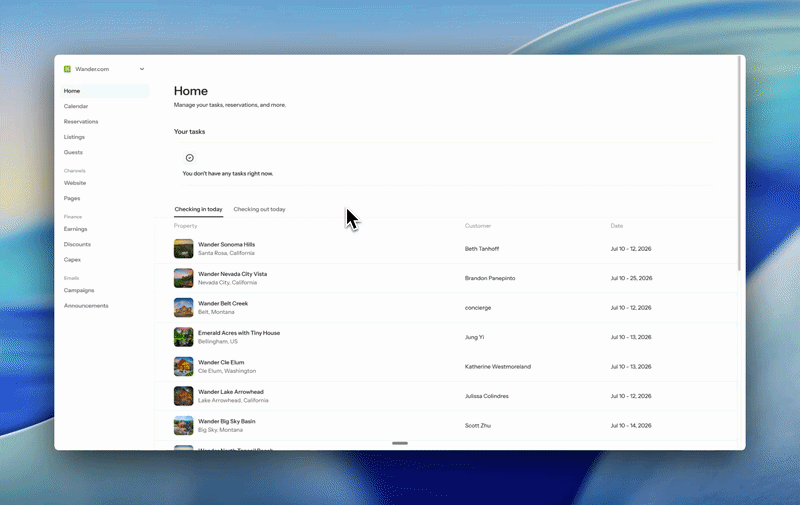The height and width of the screenshot is (505, 800).
Task: Open Campaigns under Emails
Action: pyautogui.click(x=79, y=290)
